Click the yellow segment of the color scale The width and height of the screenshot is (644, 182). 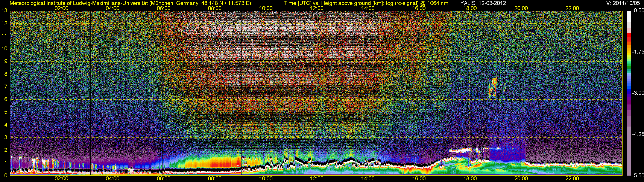coord(629,54)
